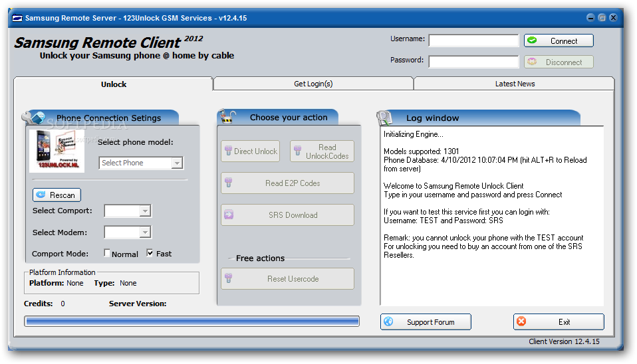Click the Password input field
This screenshot has height=364, width=637.
[x=473, y=62]
